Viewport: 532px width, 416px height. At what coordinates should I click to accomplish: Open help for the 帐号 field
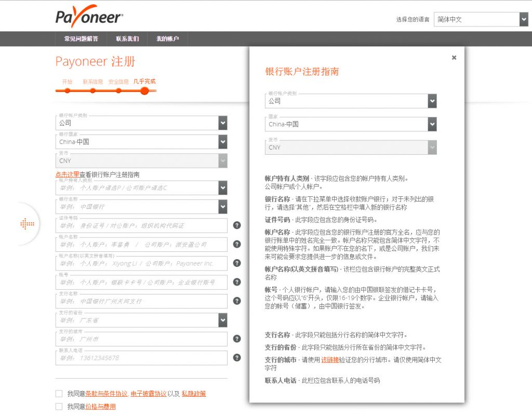pos(237,282)
